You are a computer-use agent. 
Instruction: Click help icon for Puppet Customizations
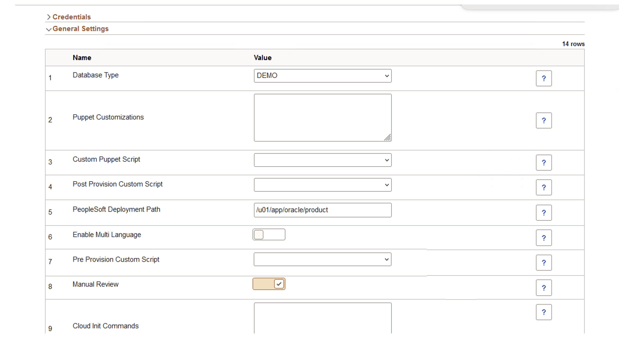[543, 120]
